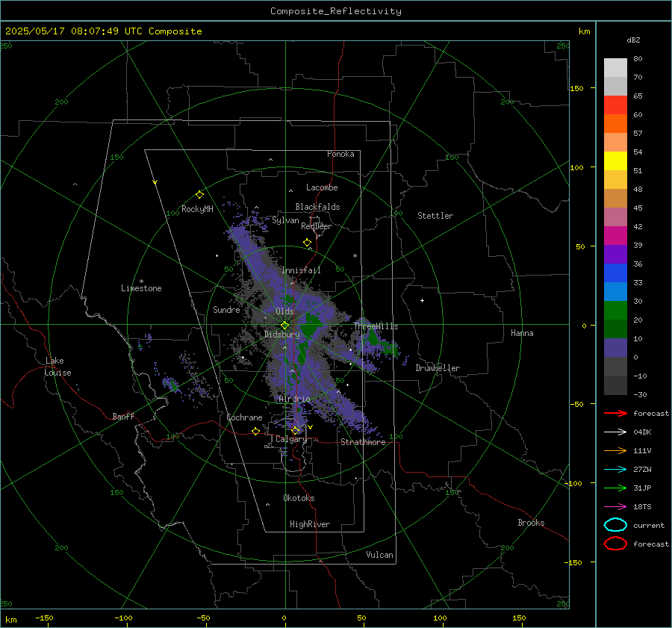Click the Airdrie city label
The width and height of the screenshot is (672, 628).
(294, 399)
